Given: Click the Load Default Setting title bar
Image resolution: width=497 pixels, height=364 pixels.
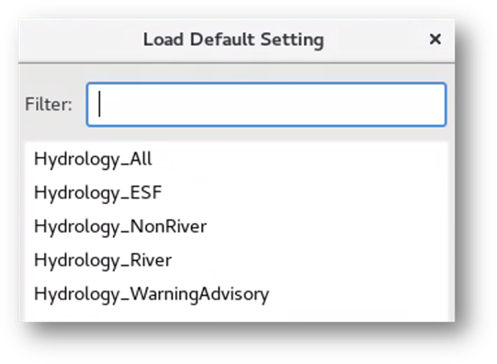Looking at the screenshot, I should point(236,41).
